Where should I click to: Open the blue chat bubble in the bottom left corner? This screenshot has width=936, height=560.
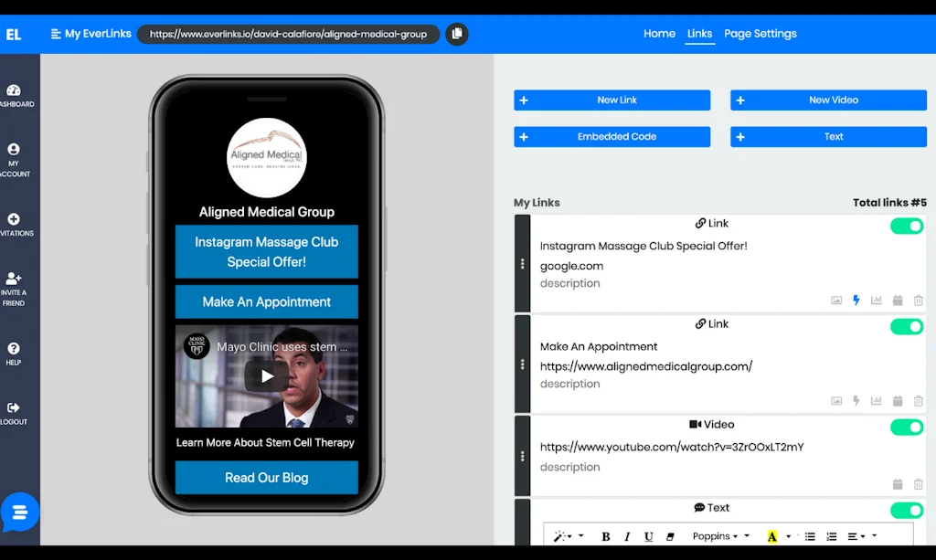20,512
